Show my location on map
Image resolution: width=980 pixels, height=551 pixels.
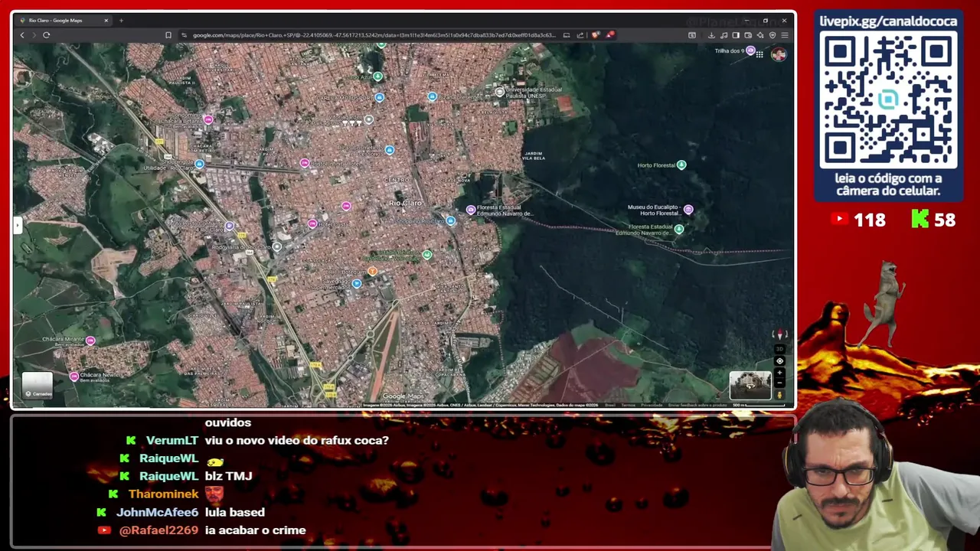pyautogui.click(x=780, y=361)
